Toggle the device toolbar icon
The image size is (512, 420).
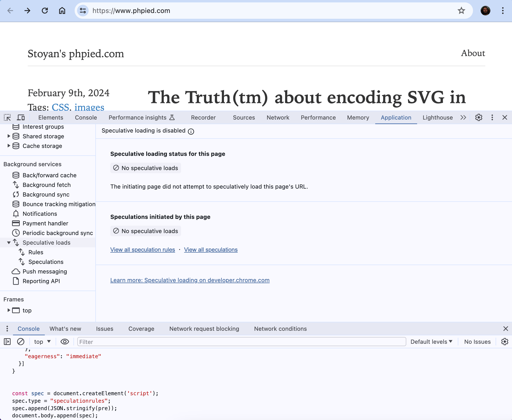[x=21, y=118]
